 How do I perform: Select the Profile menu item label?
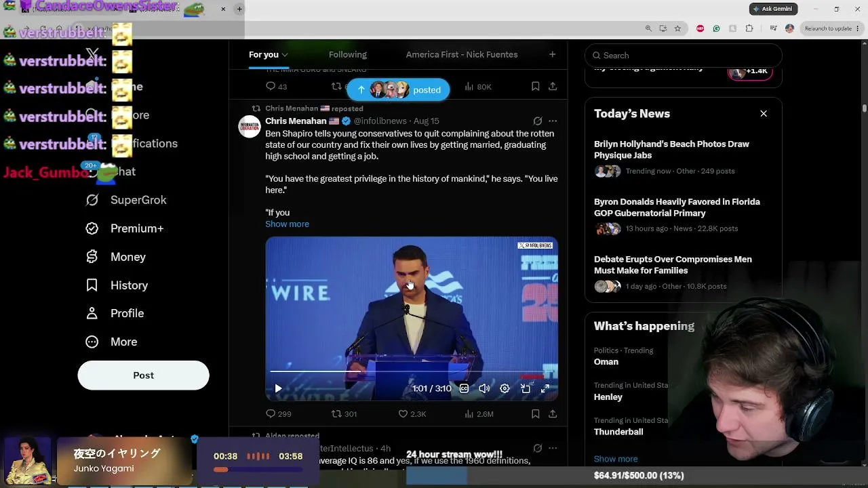click(127, 313)
